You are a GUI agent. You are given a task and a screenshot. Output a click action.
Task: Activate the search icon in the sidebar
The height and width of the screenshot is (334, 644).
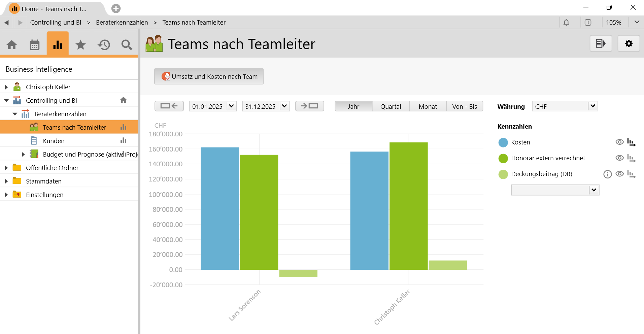(x=127, y=44)
